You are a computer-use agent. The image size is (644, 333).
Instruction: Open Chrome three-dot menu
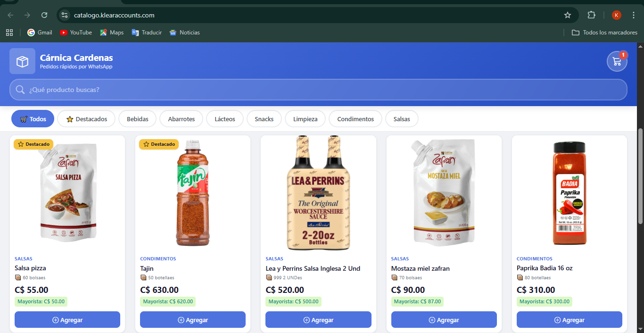click(x=634, y=15)
